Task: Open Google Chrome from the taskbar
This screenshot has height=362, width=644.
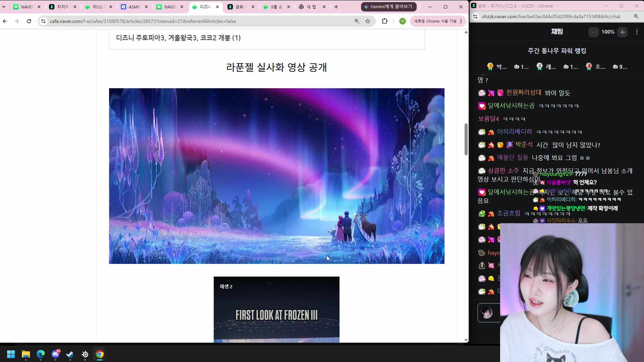Action: point(100,354)
